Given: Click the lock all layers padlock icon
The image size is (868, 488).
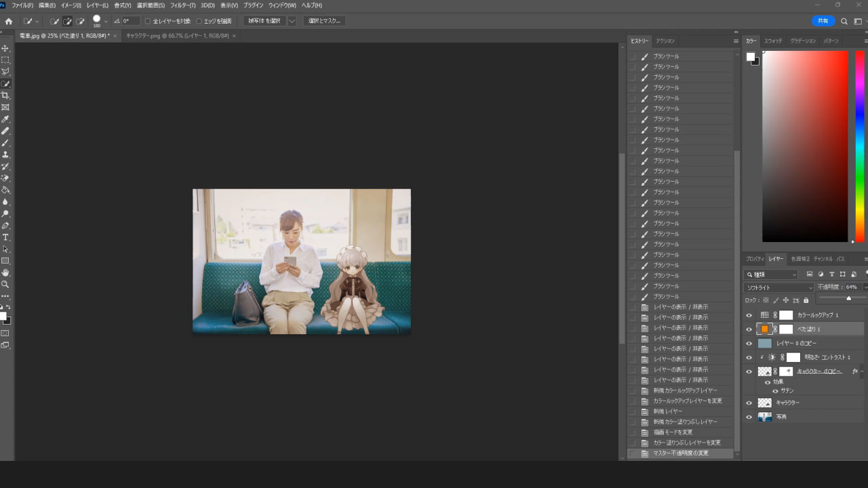Looking at the screenshot, I should [806, 300].
